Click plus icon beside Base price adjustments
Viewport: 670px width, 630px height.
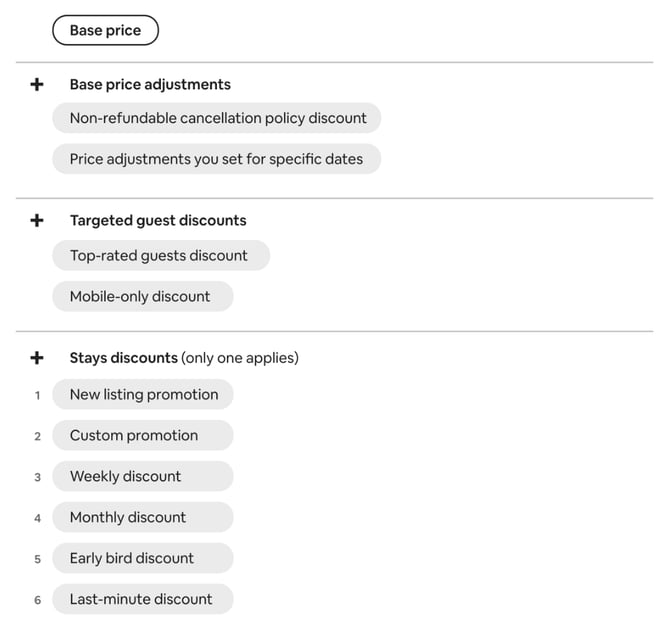[37, 85]
